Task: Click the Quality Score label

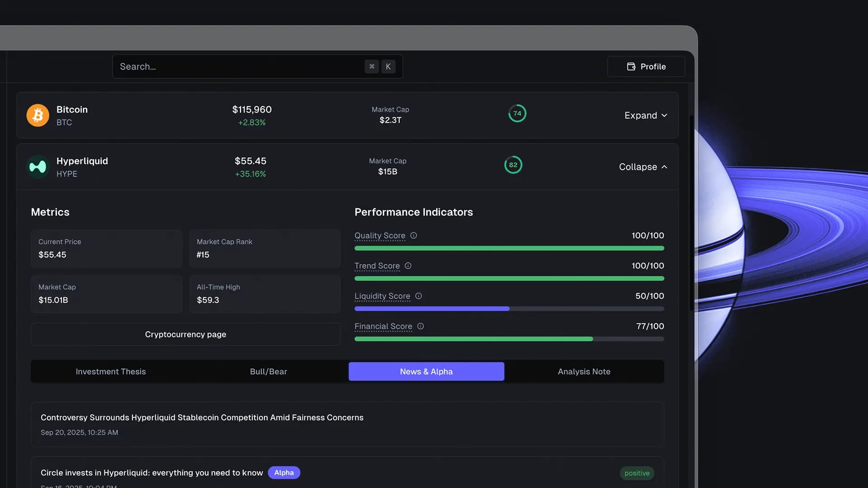Action: point(380,235)
